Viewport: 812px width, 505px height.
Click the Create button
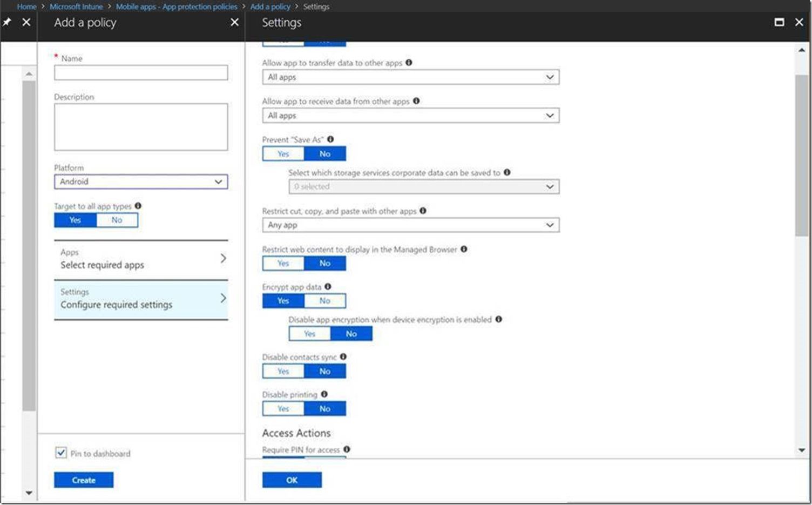pos(84,480)
